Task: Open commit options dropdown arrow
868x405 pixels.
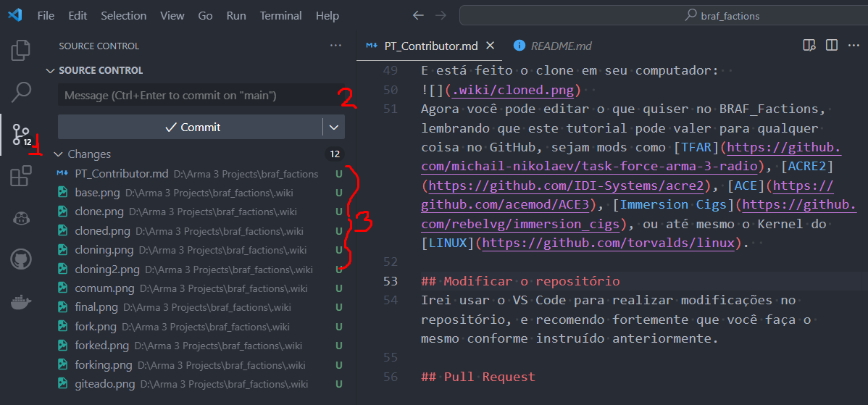Action: (x=334, y=128)
